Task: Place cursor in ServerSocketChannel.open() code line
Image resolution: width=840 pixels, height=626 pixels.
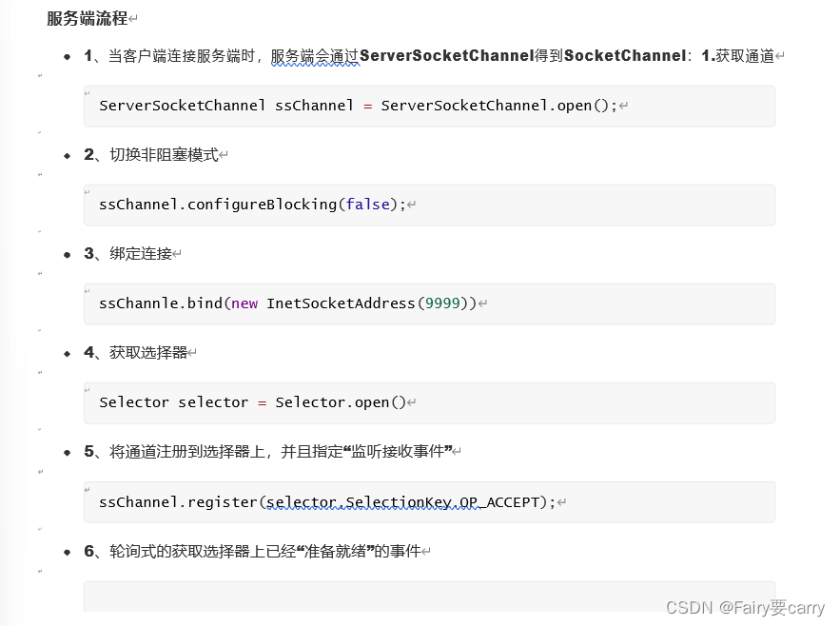Action: (358, 106)
